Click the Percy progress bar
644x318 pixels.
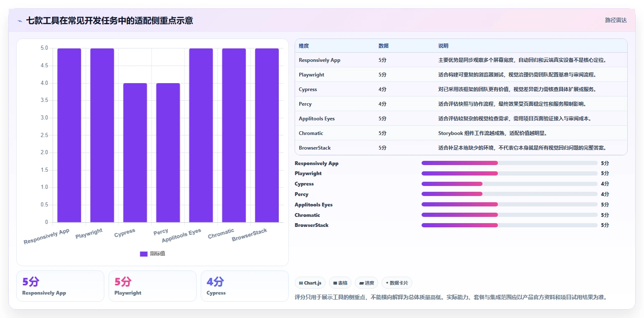click(510, 194)
